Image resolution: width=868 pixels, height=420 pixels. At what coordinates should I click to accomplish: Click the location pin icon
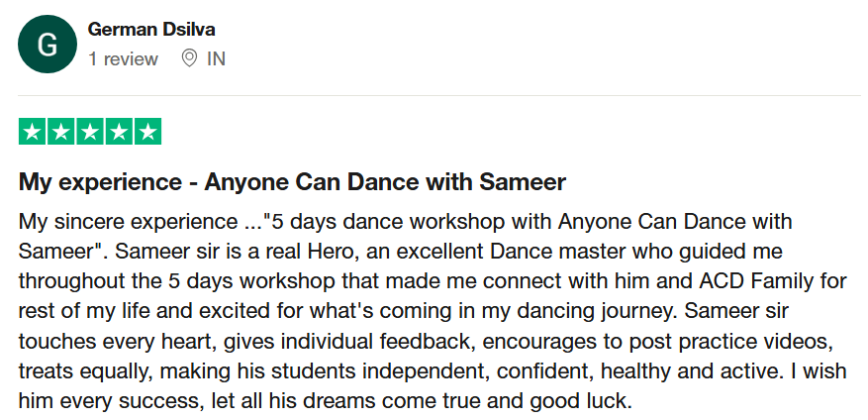tap(190, 58)
